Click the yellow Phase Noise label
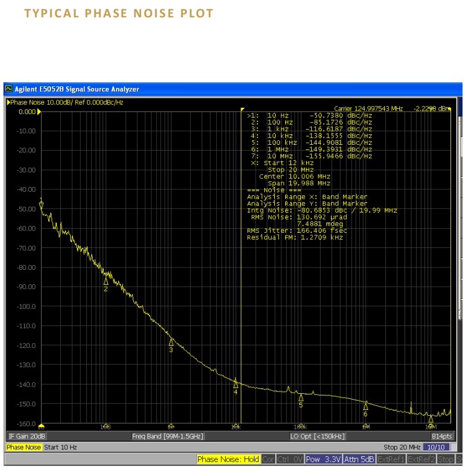The width and height of the screenshot is (466, 476). click(x=23, y=447)
